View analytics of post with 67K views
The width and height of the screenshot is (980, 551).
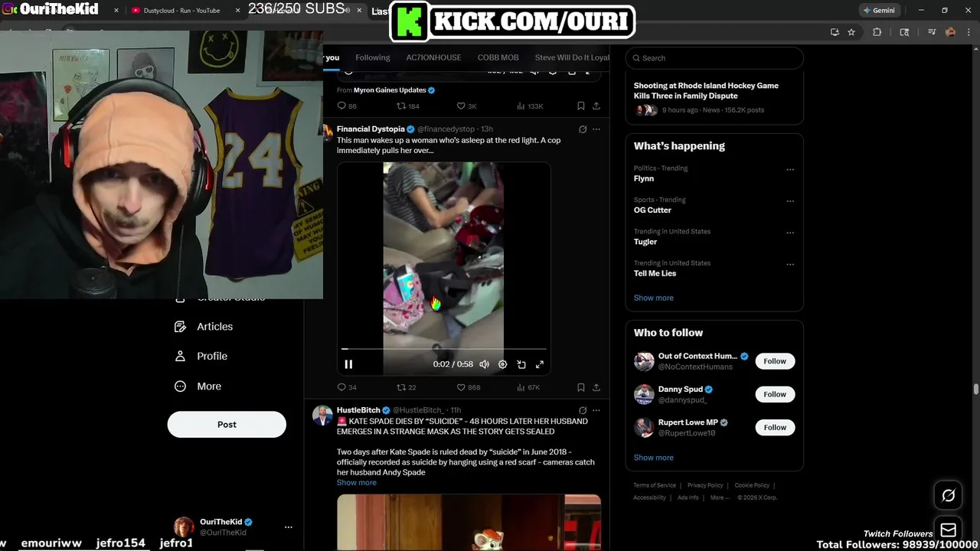pyautogui.click(x=528, y=387)
